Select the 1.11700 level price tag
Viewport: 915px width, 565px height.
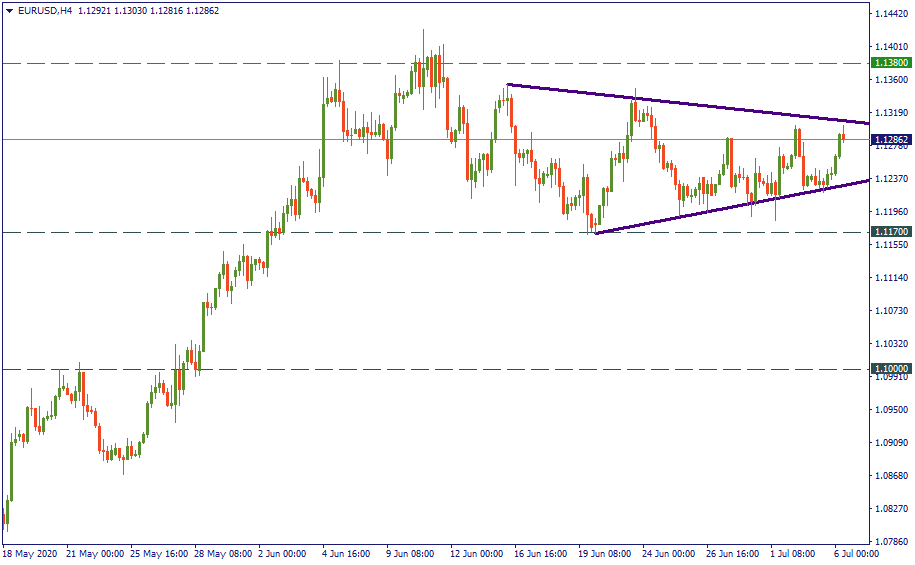click(891, 232)
